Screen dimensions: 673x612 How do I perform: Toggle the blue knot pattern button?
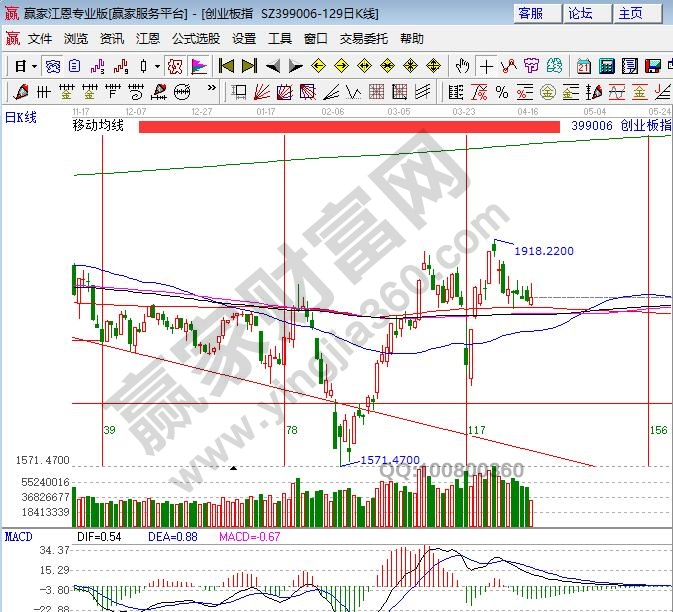52,66
